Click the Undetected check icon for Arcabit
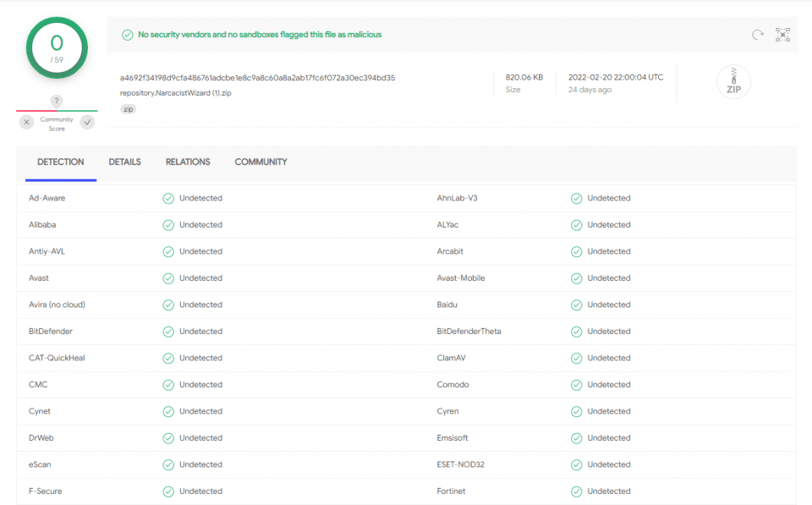 [x=576, y=252]
